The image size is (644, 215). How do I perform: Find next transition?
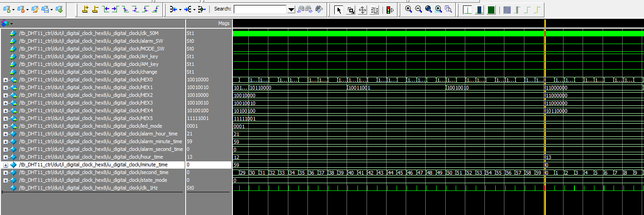pos(115,9)
